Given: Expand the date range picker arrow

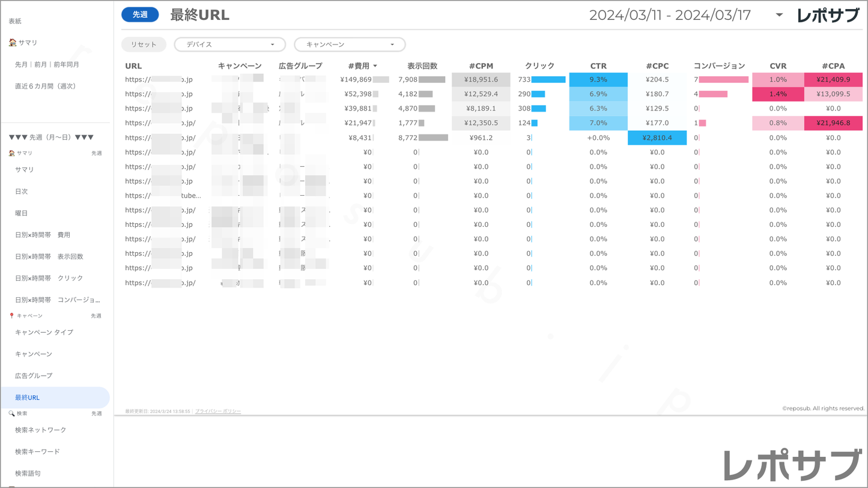Looking at the screenshot, I should (779, 15).
